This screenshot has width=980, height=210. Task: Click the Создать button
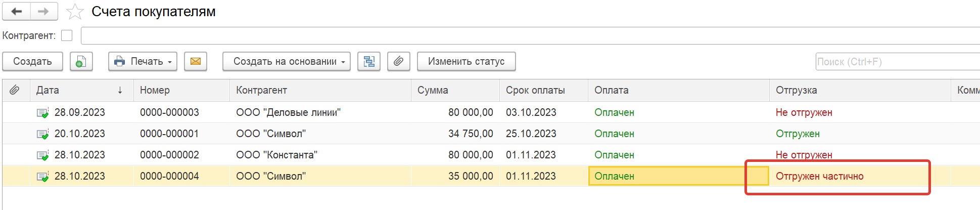coord(32,62)
